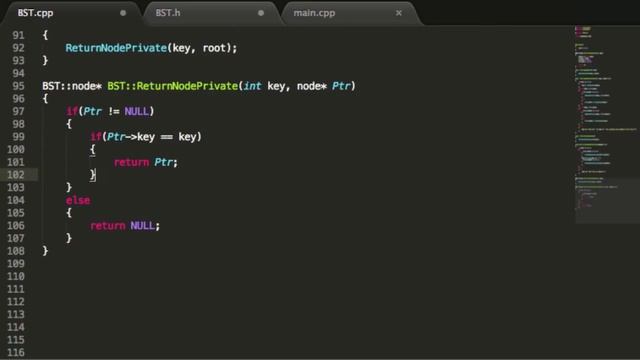
Task: Click the opening brace on line 96
Action: click(45, 98)
